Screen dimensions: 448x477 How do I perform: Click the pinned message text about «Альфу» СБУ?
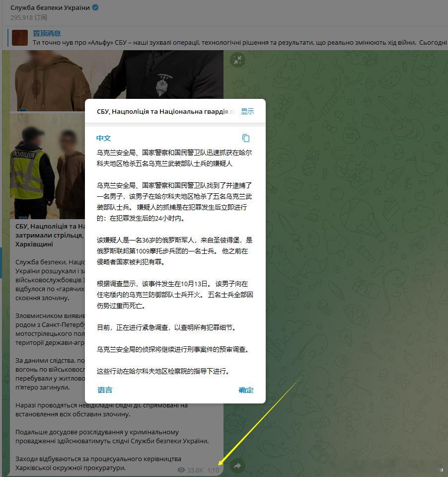240,43
